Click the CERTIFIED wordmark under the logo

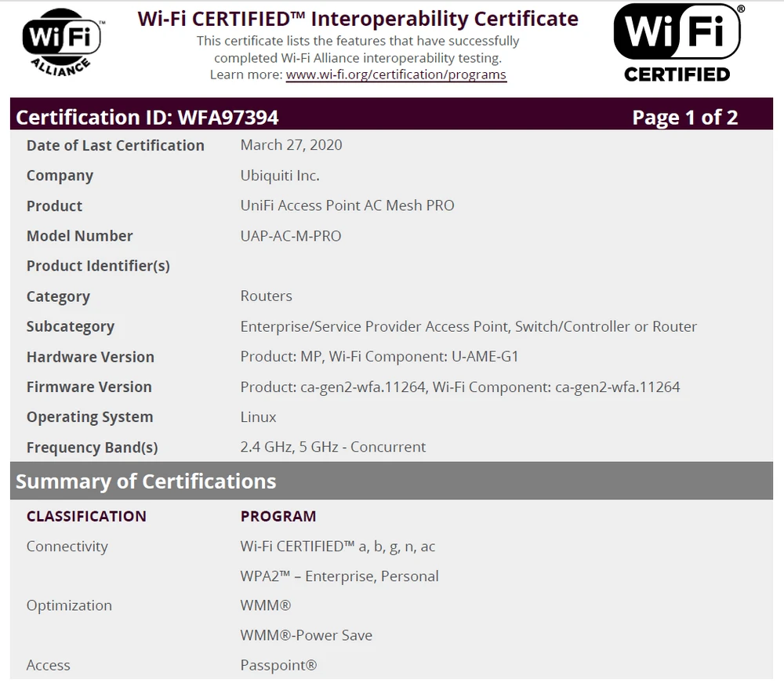click(677, 74)
